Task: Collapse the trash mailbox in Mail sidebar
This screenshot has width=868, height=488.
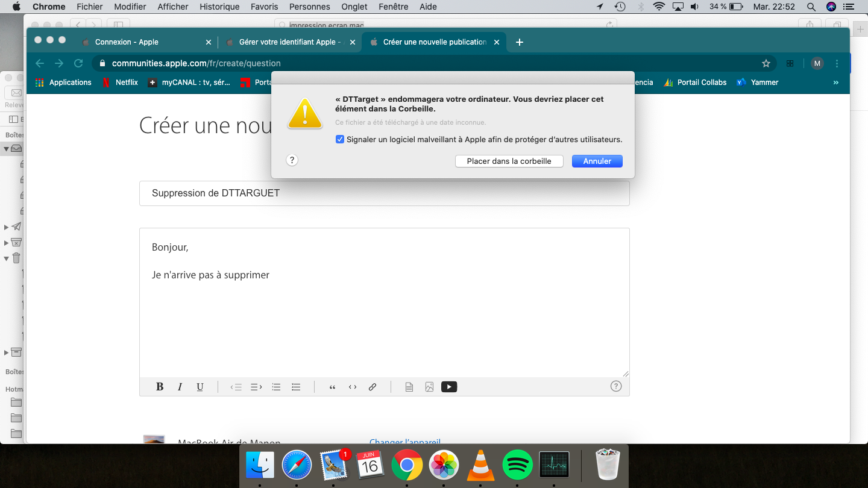Action: coord(6,258)
